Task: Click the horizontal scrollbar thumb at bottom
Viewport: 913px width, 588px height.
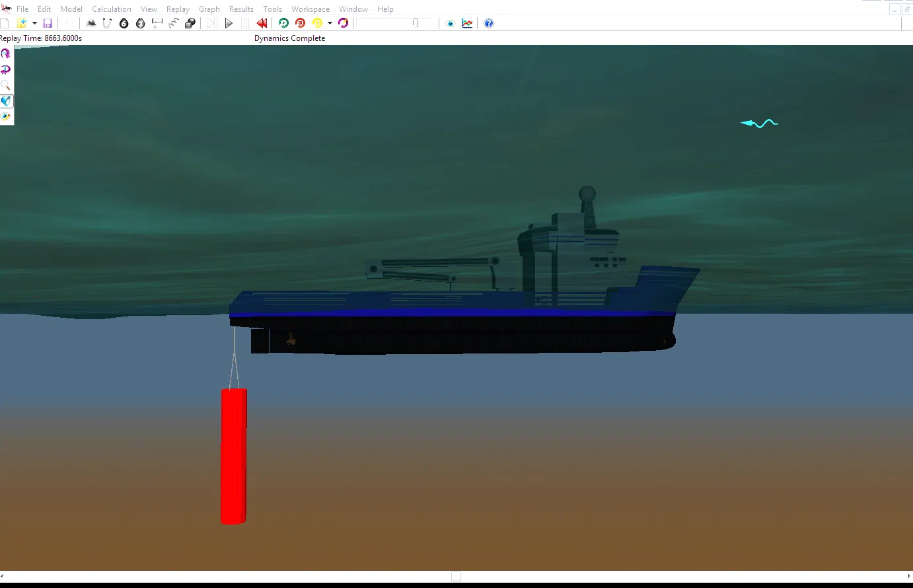Action: pyautogui.click(x=456, y=577)
